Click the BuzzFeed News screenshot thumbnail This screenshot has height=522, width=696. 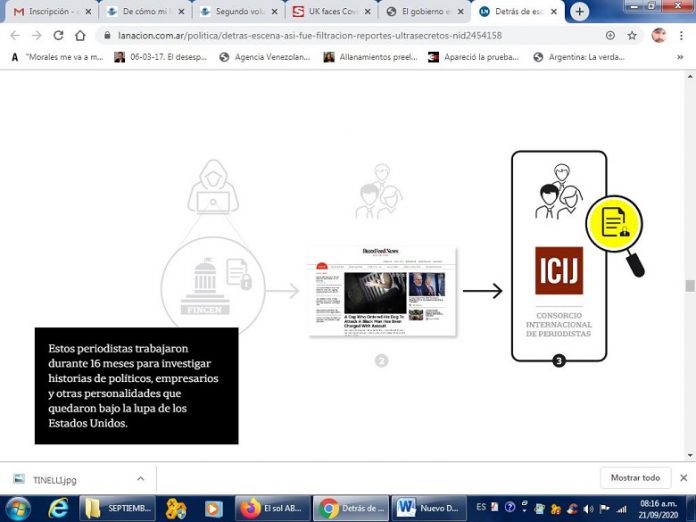pyautogui.click(x=382, y=291)
